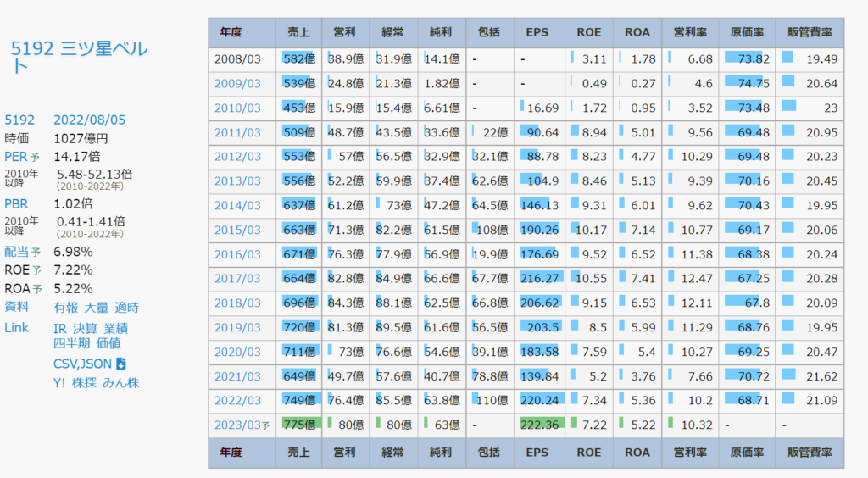Open the 株探 link
Viewport: 868px width, 478px height.
[x=84, y=383]
